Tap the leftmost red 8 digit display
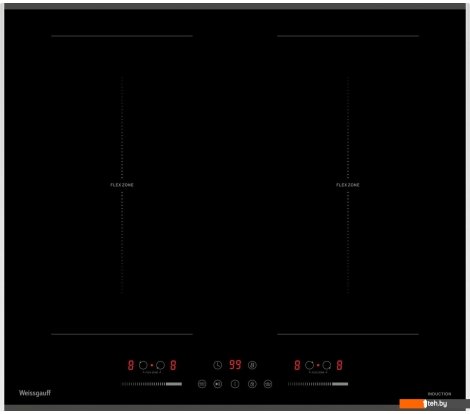470x414 pixels. click(131, 365)
